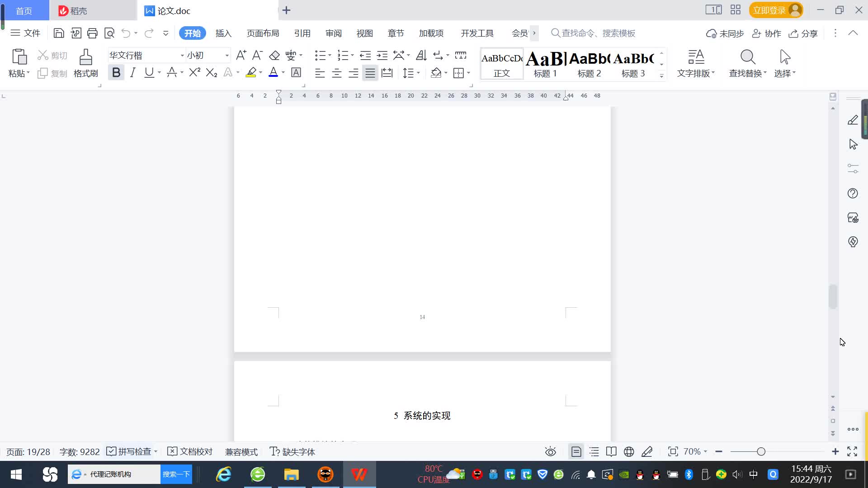868x488 pixels.
Task: Toggle italic formatting
Action: pos(132,72)
